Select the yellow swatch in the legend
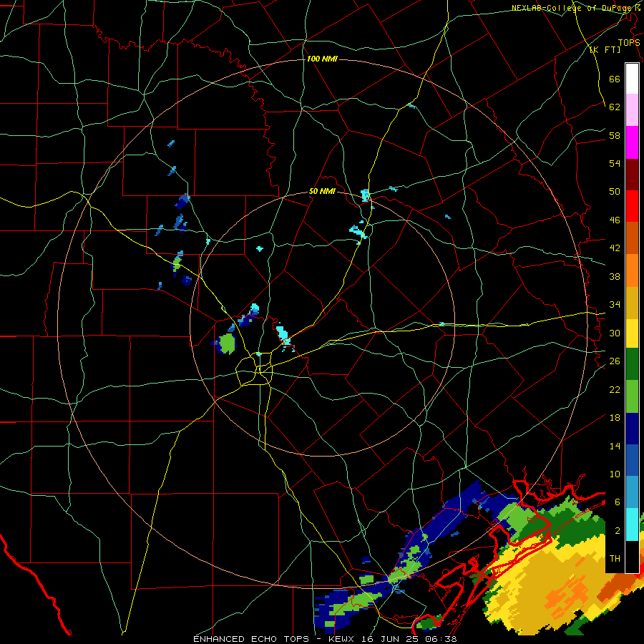This screenshot has width=644, height=644. (632, 333)
